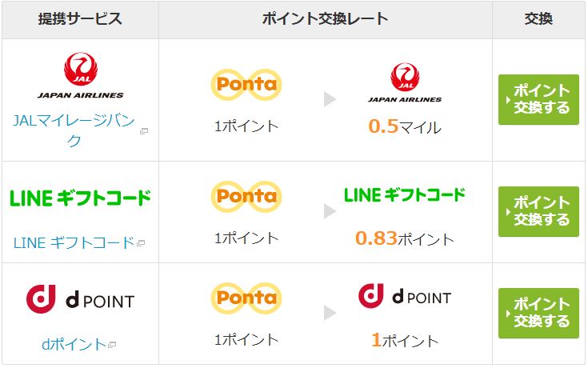Click the Ponta logo in the LINE gift code row

point(246,197)
